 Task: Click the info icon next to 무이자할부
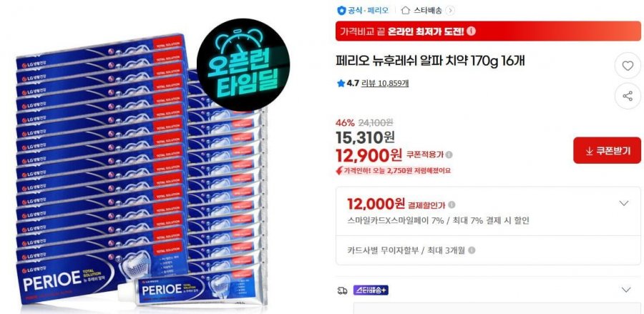[472, 250]
